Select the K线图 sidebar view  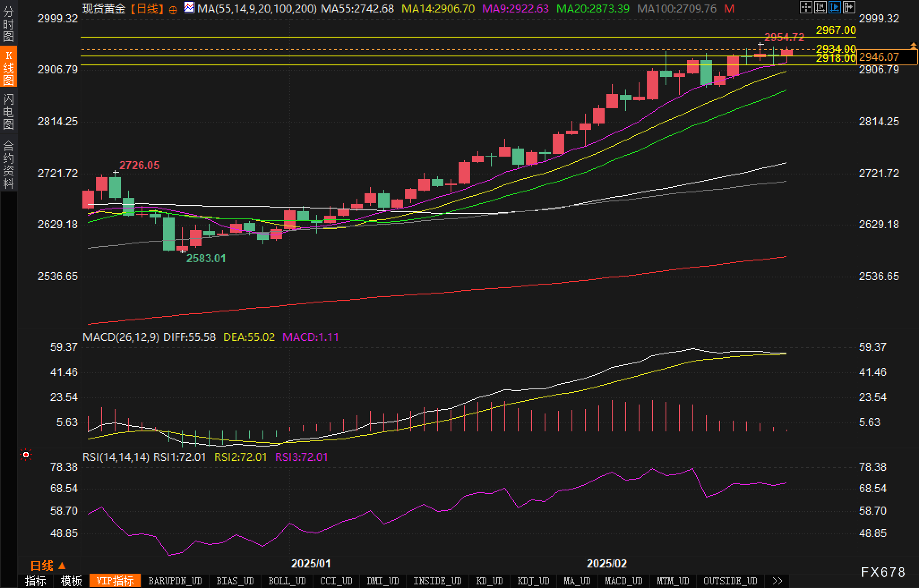click(9, 67)
